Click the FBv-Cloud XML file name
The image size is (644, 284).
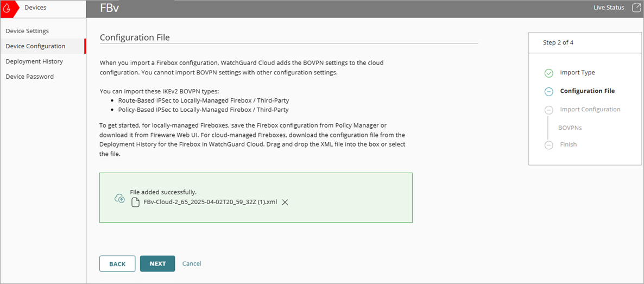[x=210, y=202]
